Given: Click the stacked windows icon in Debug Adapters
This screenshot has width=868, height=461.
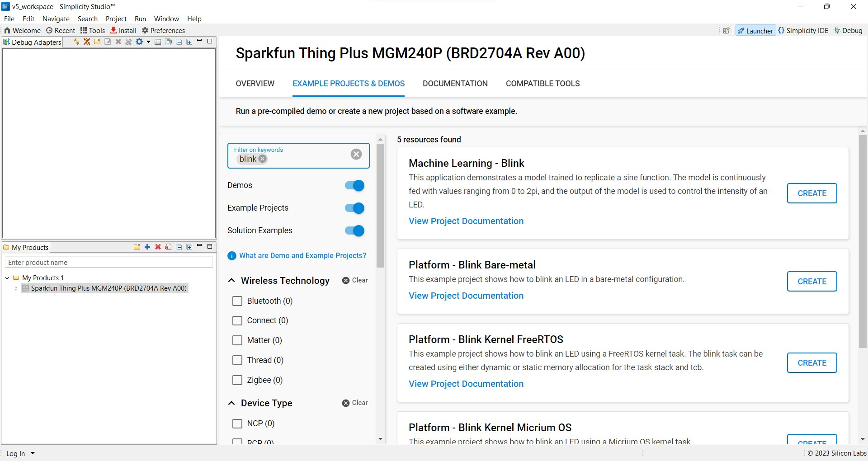Looking at the screenshot, I should pos(168,42).
